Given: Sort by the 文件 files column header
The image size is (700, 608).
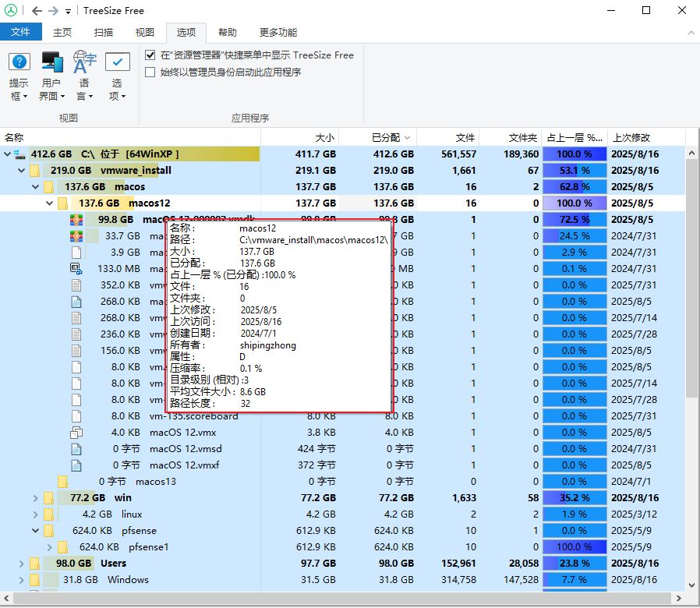Looking at the screenshot, I should [448, 137].
